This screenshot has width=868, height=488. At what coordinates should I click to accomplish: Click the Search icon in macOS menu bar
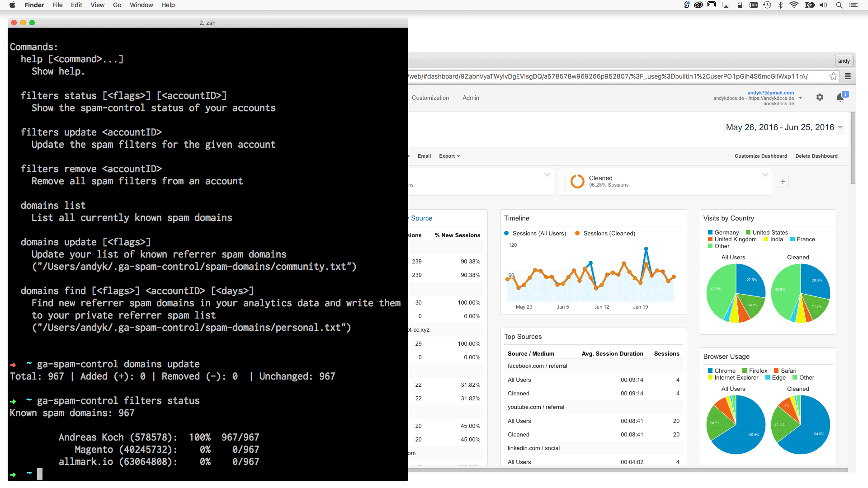[842, 5]
